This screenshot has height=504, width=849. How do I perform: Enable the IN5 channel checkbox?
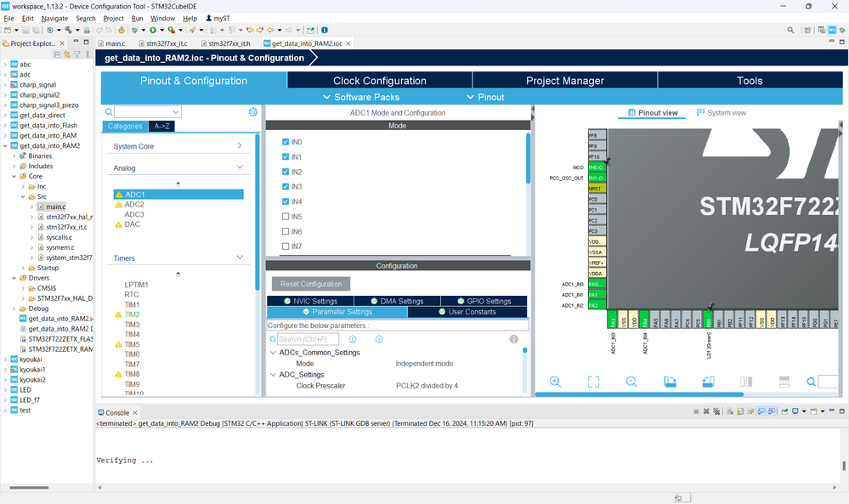pyautogui.click(x=286, y=217)
